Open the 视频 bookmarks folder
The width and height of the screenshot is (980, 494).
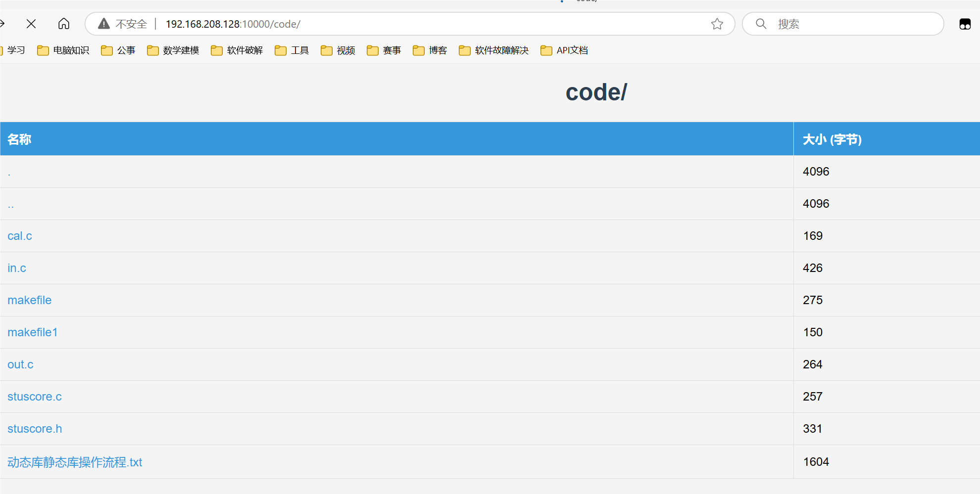(x=338, y=50)
